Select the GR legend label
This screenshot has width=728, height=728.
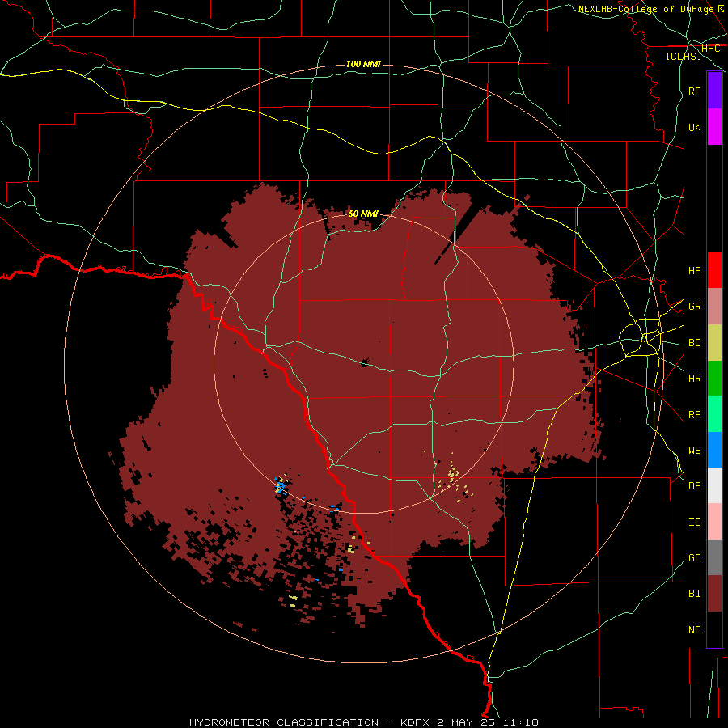click(694, 307)
